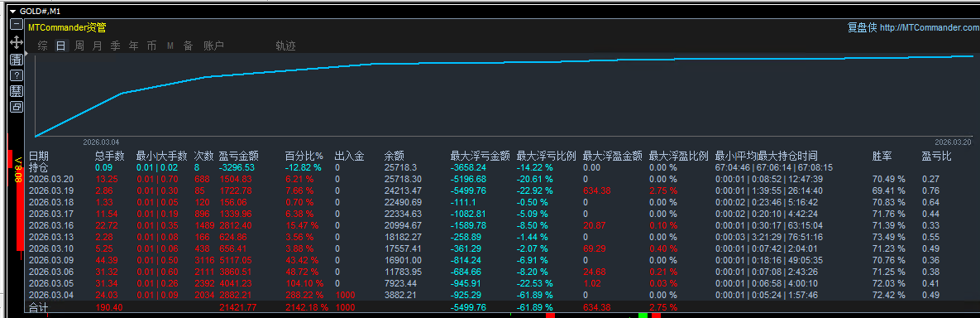Screen dimensions: 980x318
Task: Select the 2026.03.05 date row
Action: 52,283
